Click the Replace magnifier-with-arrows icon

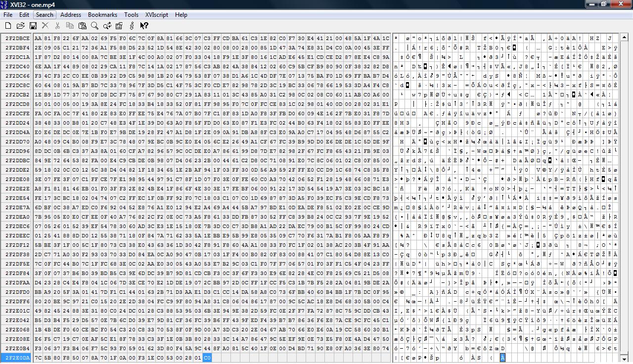click(x=107, y=26)
